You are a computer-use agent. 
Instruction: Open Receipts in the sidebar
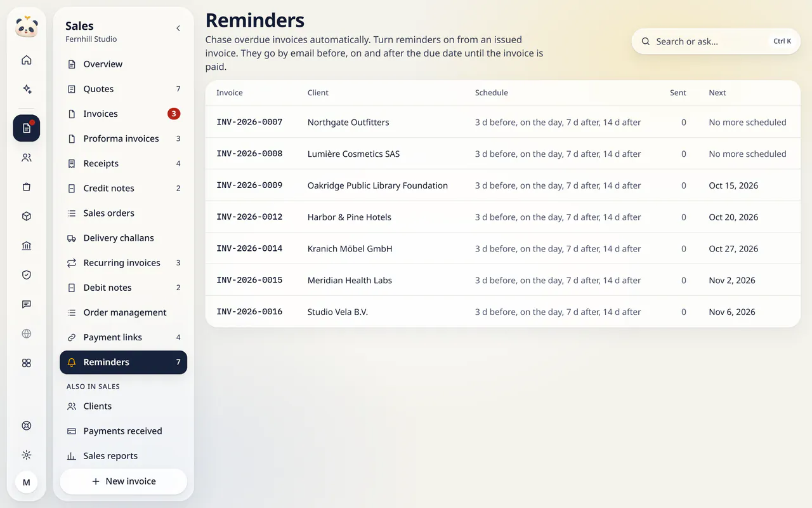(x=124, y=163)
